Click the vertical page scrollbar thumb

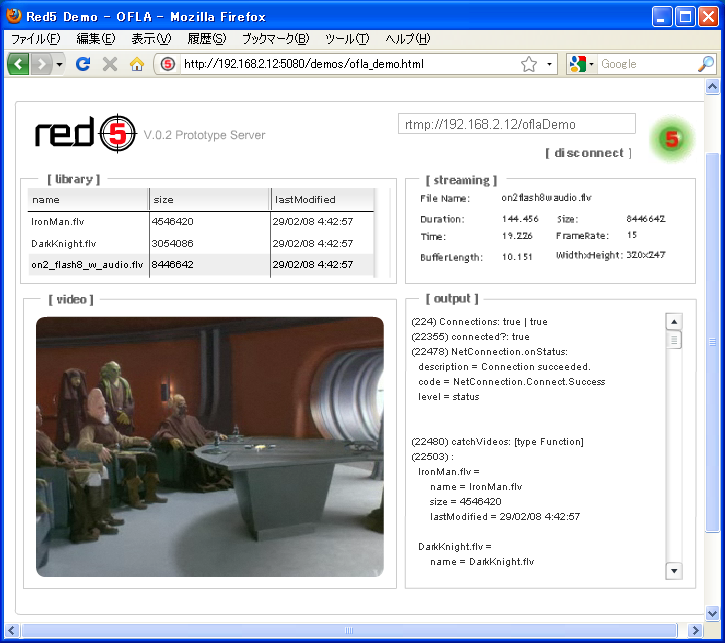point(712,343)
